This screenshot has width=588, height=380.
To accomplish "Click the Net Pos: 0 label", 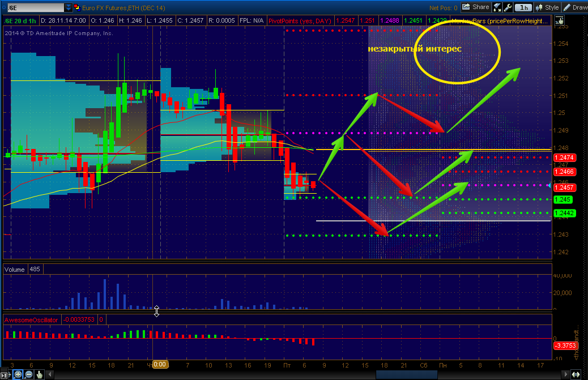I will coord(443,8).
